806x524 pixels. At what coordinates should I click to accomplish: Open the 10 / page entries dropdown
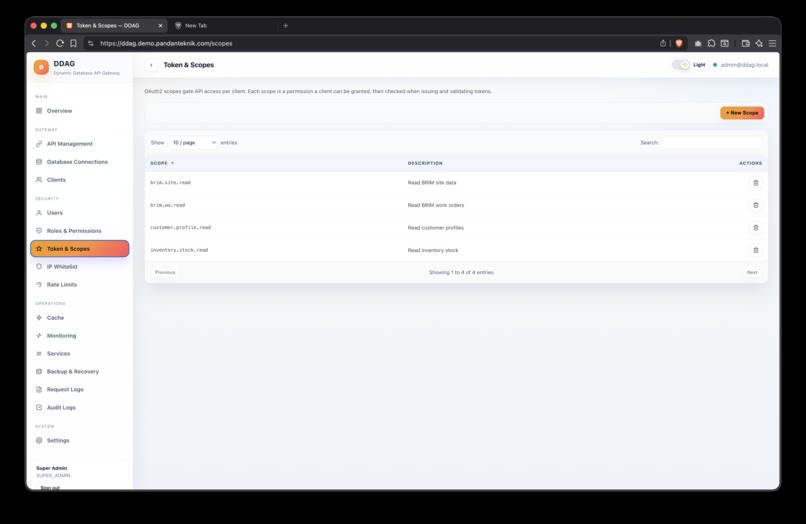tap(193, 142)
